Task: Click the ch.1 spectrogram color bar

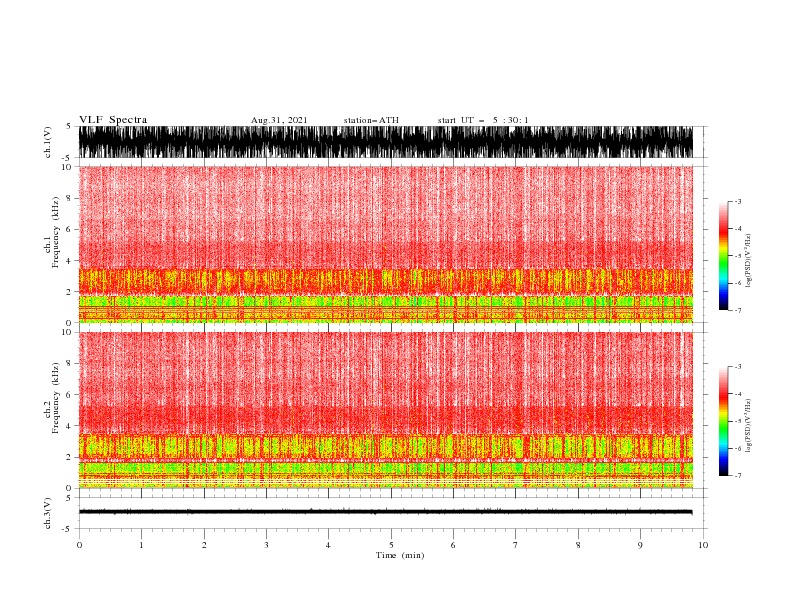Action: [x=723, y=256]
